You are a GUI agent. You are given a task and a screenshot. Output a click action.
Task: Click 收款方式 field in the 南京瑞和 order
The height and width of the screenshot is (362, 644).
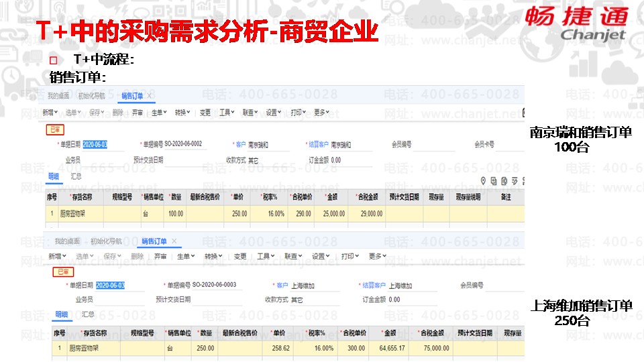(x=268, y=160)
